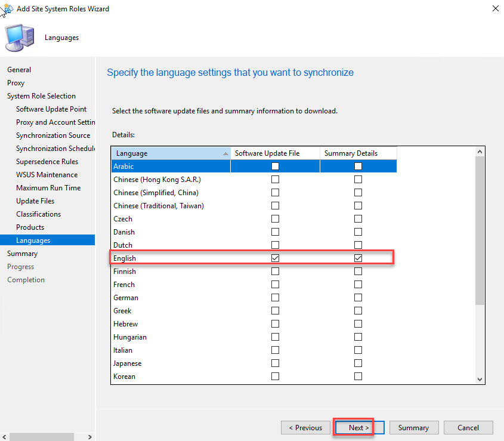
Task: Sort list by Language column header
Action: tap(170, 153)
